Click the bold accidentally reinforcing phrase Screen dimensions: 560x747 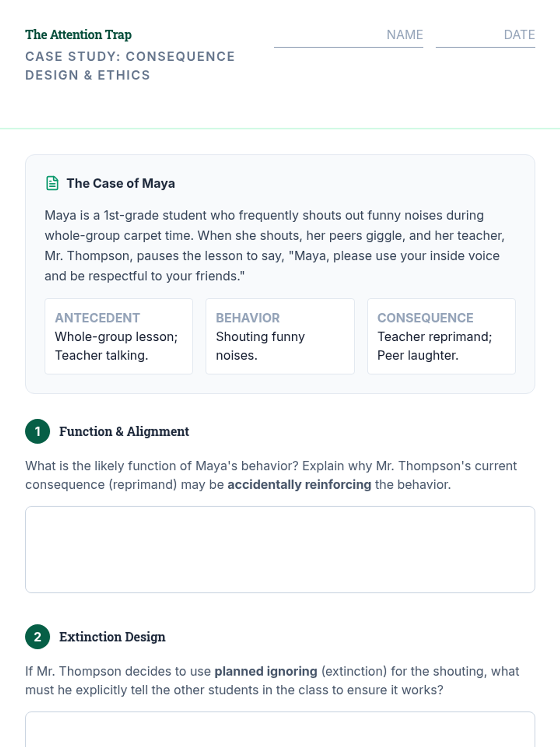pos(299,485)
